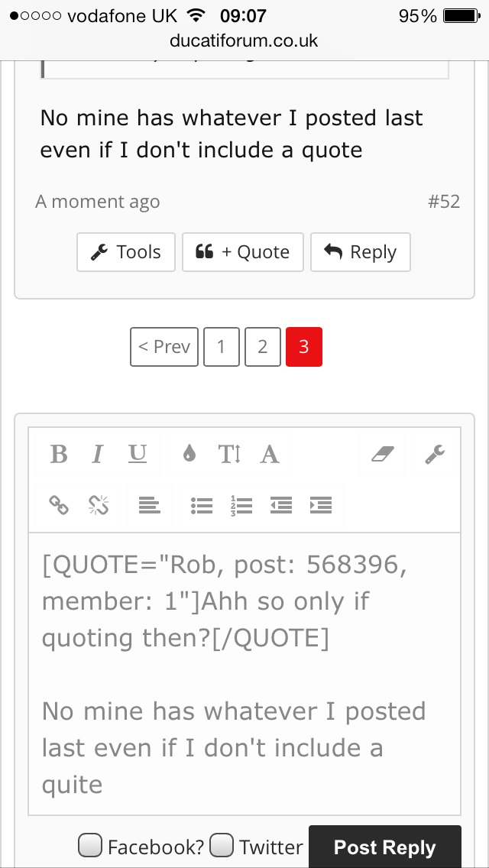Viewport: 489px width, 868px height.
Task: Insert a link with chain icon
Action: (59, 505)
